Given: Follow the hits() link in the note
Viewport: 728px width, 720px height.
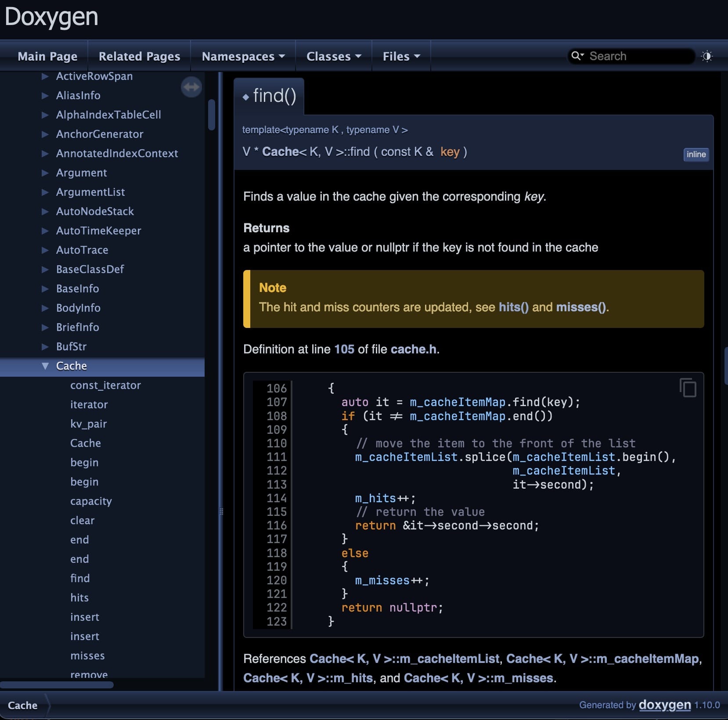Looking at the screenshot, I should pyautogui.click(x=513, y=307).
